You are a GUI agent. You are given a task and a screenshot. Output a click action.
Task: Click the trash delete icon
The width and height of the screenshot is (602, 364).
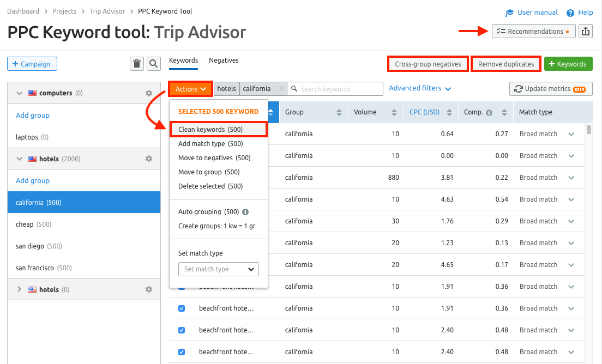137,64
